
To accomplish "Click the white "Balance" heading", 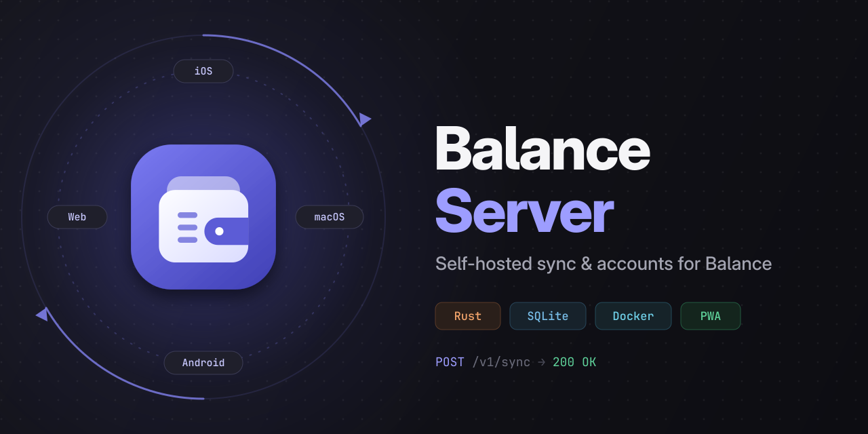I will (x=542, y=149).
